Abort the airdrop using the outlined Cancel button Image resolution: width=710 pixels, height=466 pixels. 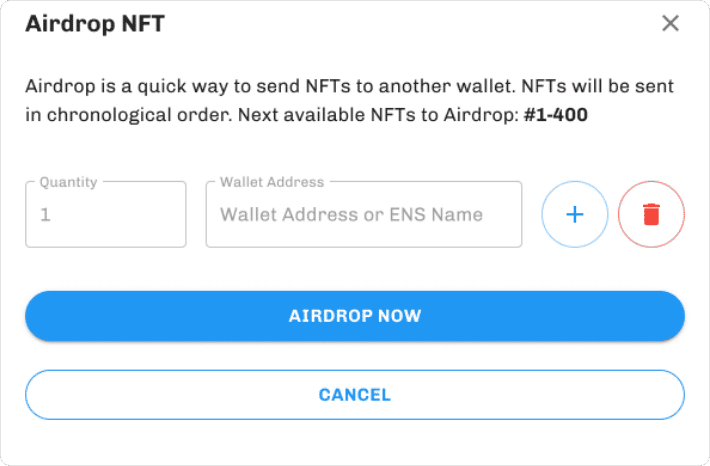point(355,395)
